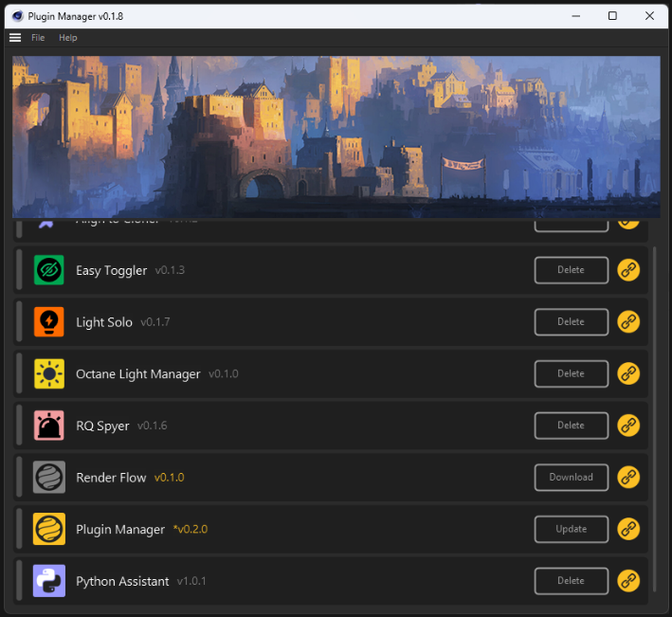This screenshot has height=617, width=672.
Task: Delete the Easy Toggler plugin
Action: [572, 270]
